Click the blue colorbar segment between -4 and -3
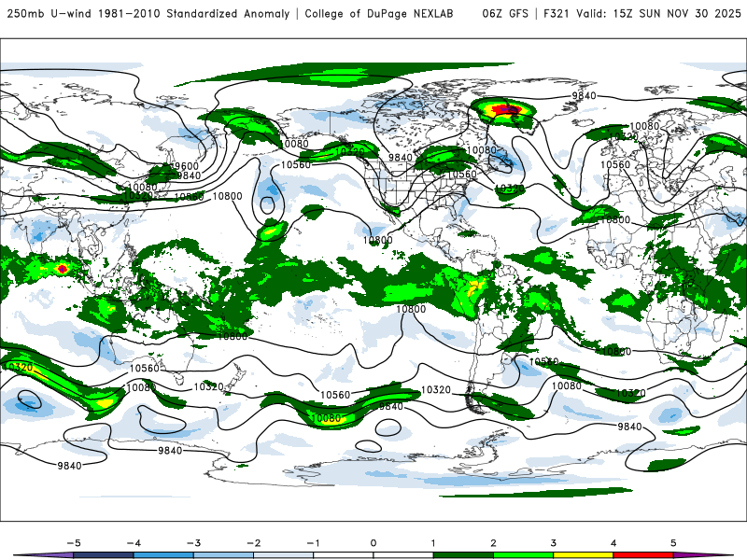 (x=163, y=555)
